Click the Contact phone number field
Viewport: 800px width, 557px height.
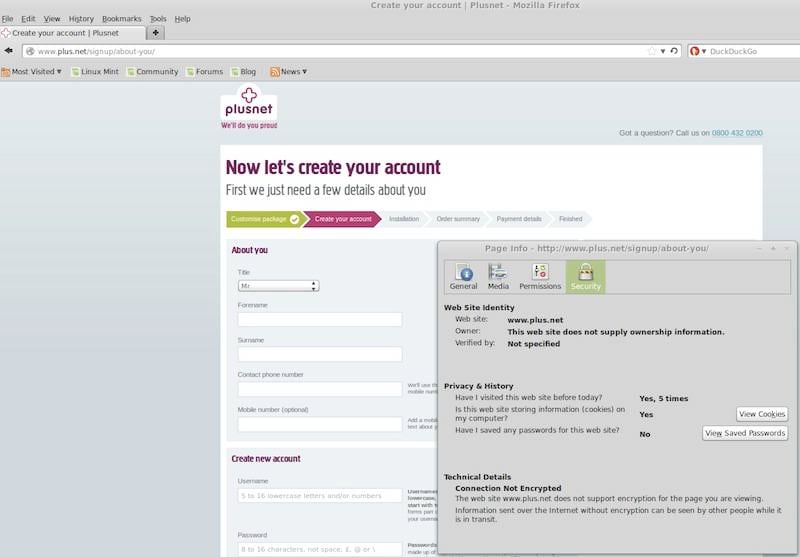pyautogui.click(x=320, y=389)
